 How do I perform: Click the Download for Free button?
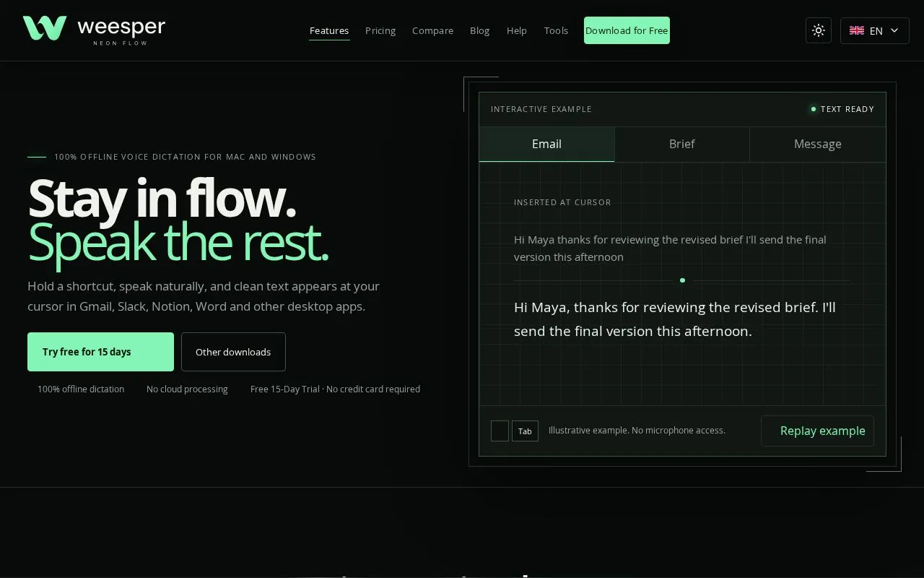point(627,30)
